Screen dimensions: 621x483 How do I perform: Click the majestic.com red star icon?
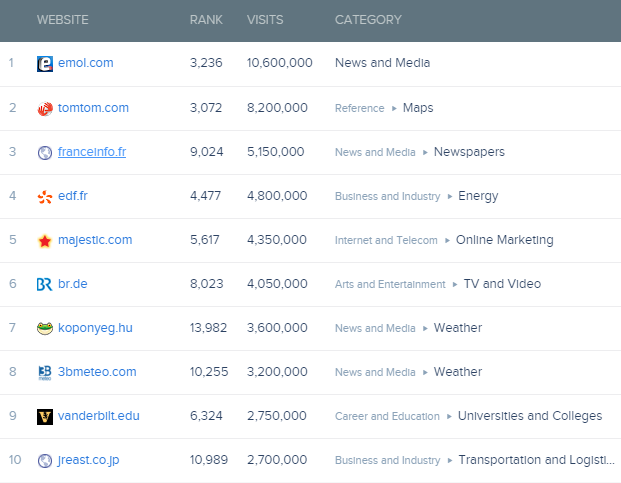tap(45, 241)
